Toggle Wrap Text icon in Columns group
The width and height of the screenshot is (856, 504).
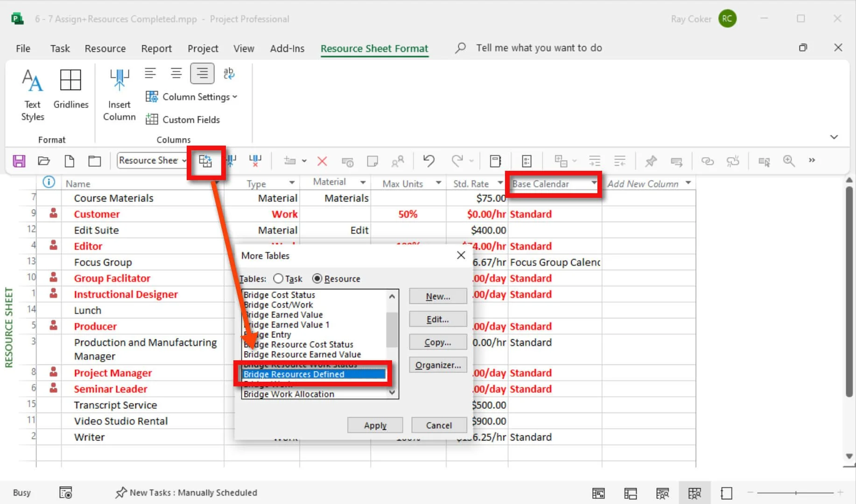pyautogui.click(x=229, y=73)
